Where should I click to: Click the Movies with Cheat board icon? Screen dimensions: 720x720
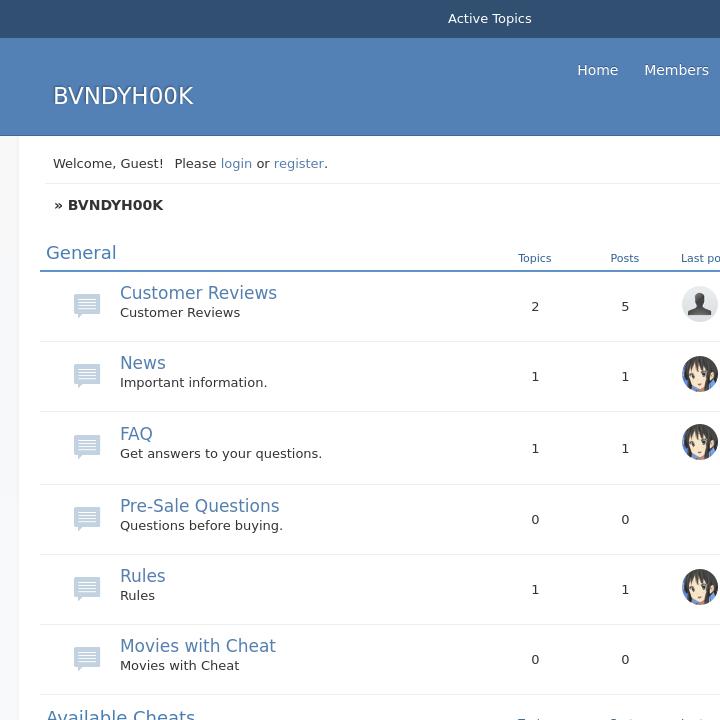point(87,658)
